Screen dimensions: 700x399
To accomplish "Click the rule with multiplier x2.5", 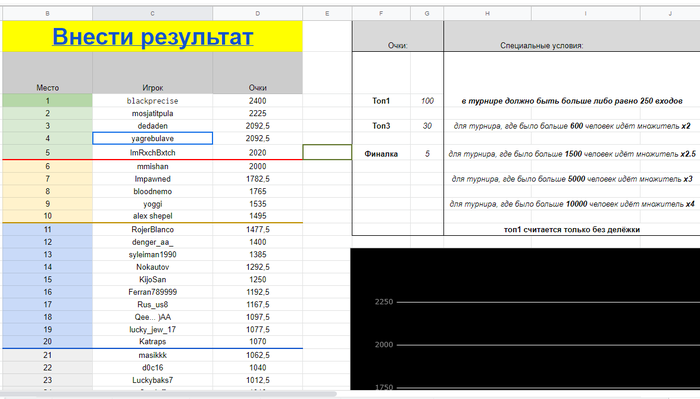I will [572, 154].
